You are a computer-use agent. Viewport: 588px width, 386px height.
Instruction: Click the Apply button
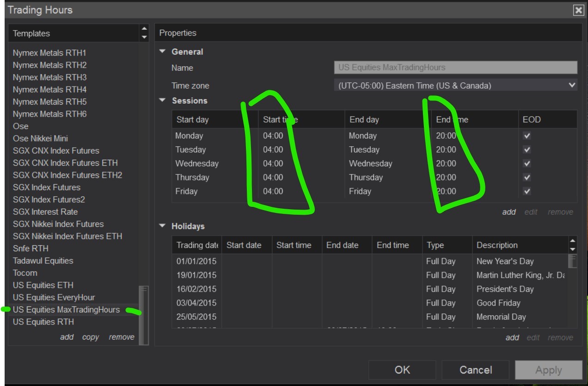(549, 370)
